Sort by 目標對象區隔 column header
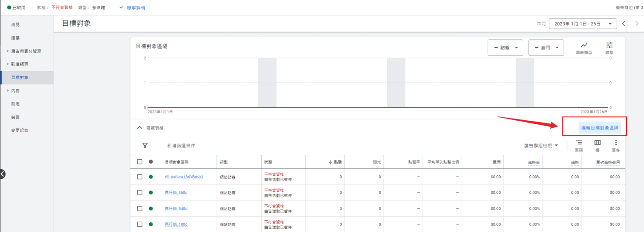The width and height of the screenshot is (644, 232). 177,162
